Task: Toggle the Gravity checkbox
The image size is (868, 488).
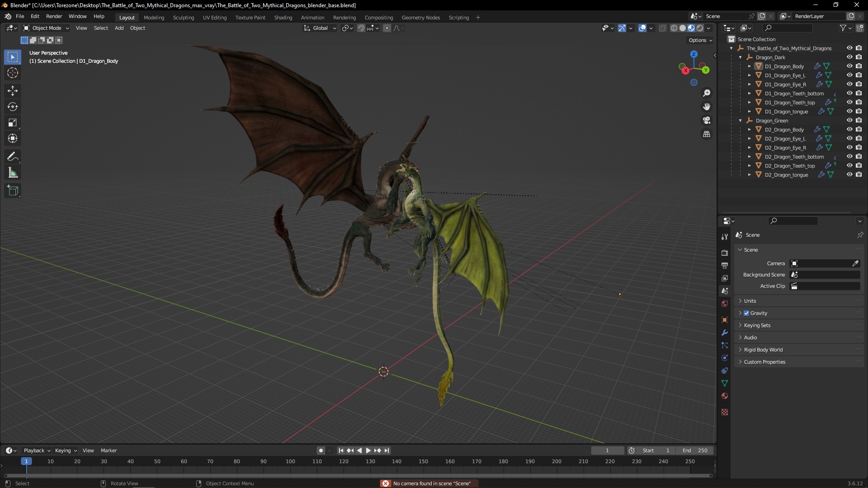Action: click(746, 313)
